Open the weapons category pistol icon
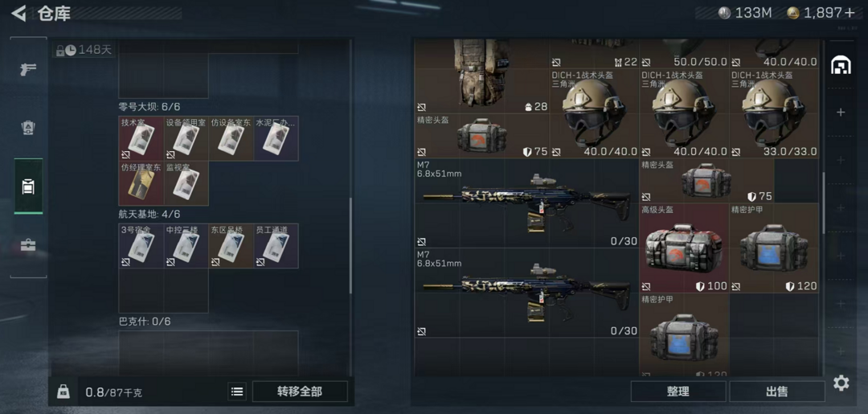 pyautogui.click(x=28, y=70)
